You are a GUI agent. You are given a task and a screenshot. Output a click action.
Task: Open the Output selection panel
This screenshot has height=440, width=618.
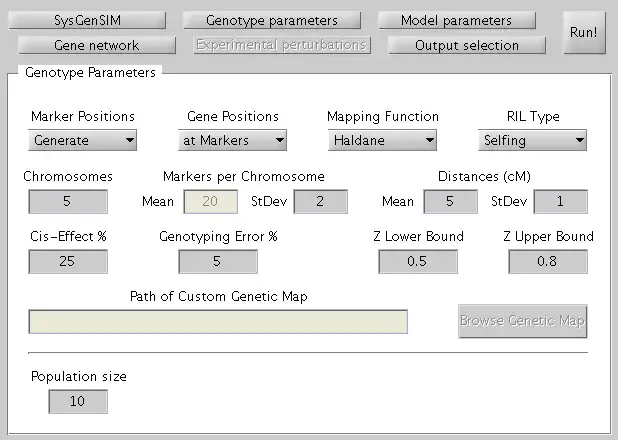click(467, 45)
